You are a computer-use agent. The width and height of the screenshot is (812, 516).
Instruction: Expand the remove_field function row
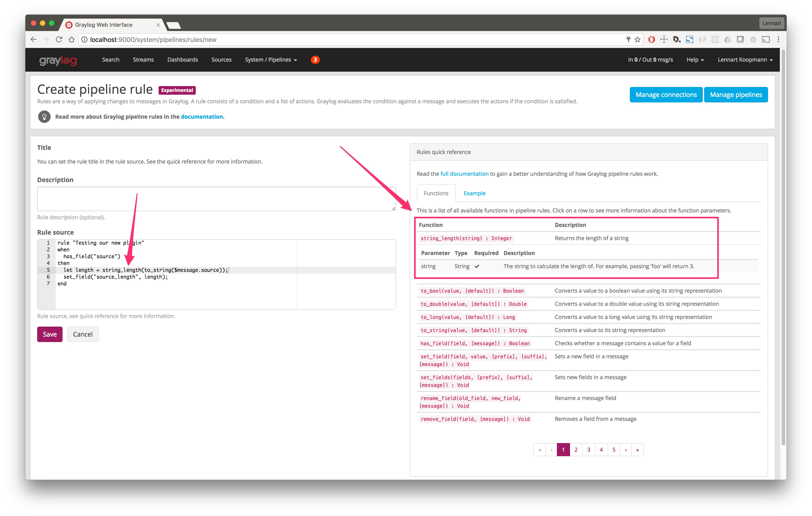click(x=588, y=419)
